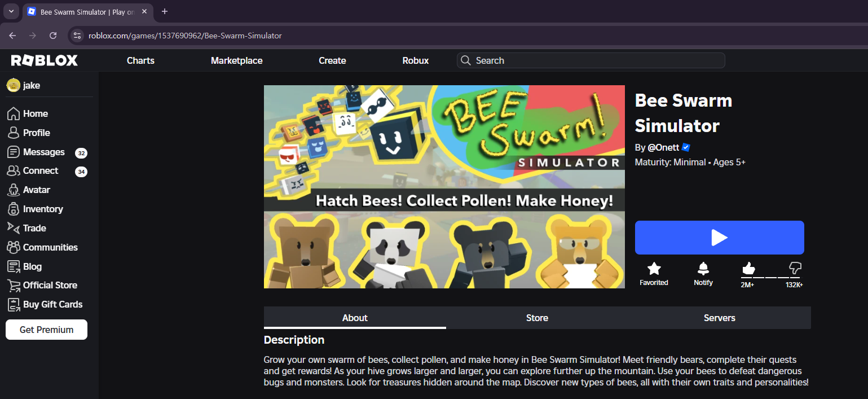Click the site information icon in address bar
The image size is (868, 399).
pos(77,36)
